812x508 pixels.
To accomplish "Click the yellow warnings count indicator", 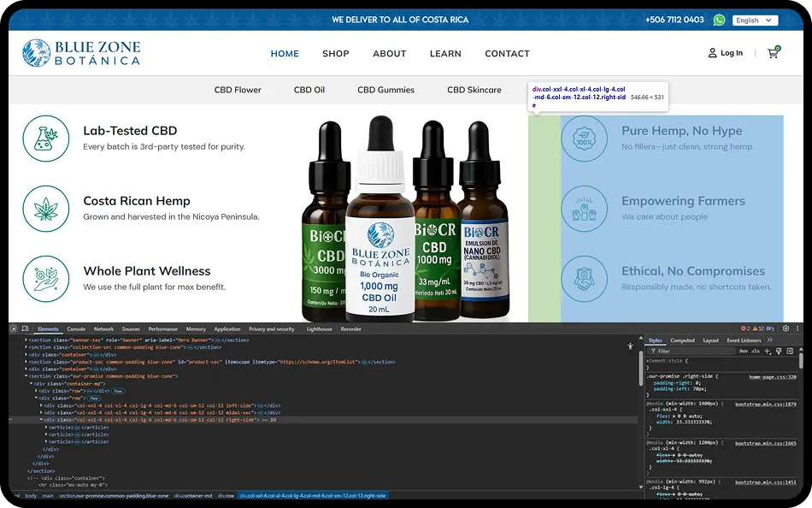I will coord(759,328).
